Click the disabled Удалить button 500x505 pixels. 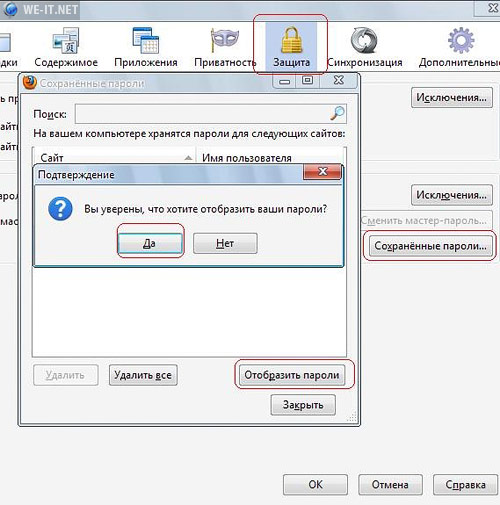coord(66,375)
